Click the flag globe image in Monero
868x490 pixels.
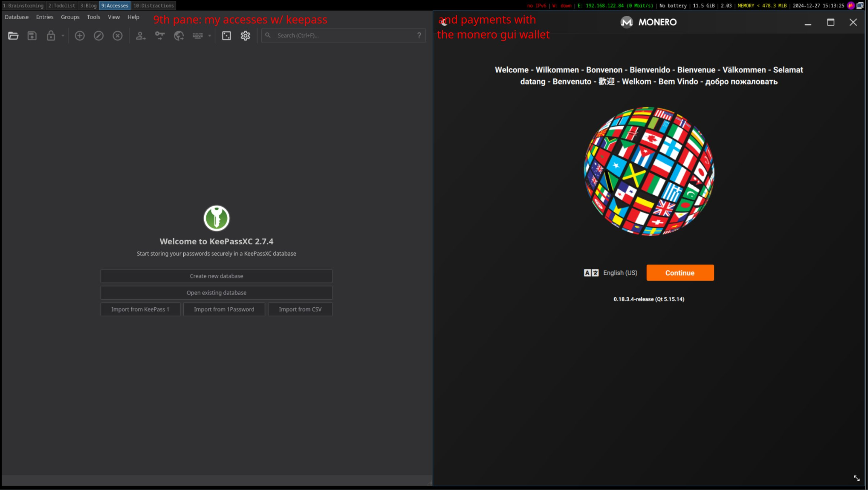(x=649, y=172)
